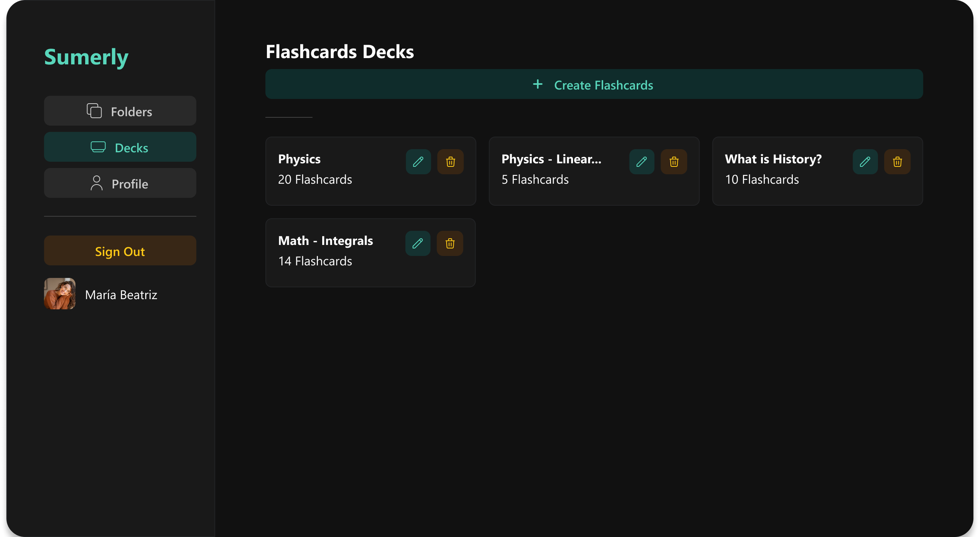Navigate to Folders section

click(x=120, y=111)
